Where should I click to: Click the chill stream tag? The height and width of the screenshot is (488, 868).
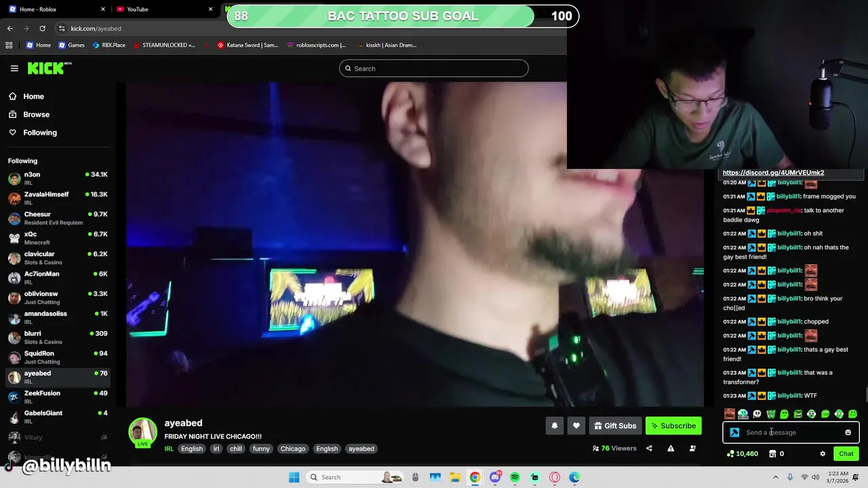click(x=236, y=449)
